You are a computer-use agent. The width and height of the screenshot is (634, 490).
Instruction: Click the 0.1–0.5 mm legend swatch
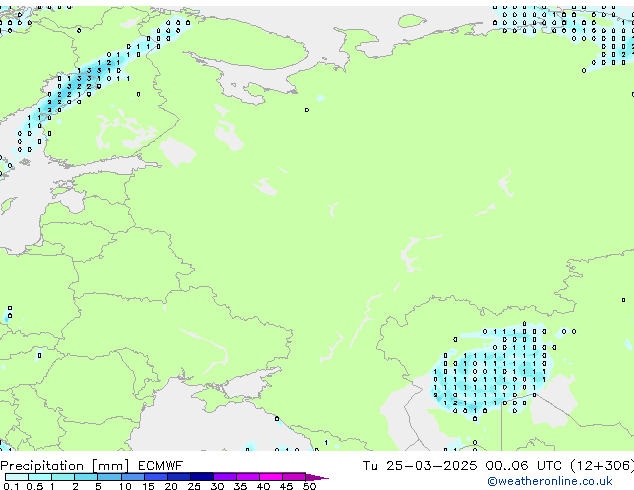coord(17,477)
